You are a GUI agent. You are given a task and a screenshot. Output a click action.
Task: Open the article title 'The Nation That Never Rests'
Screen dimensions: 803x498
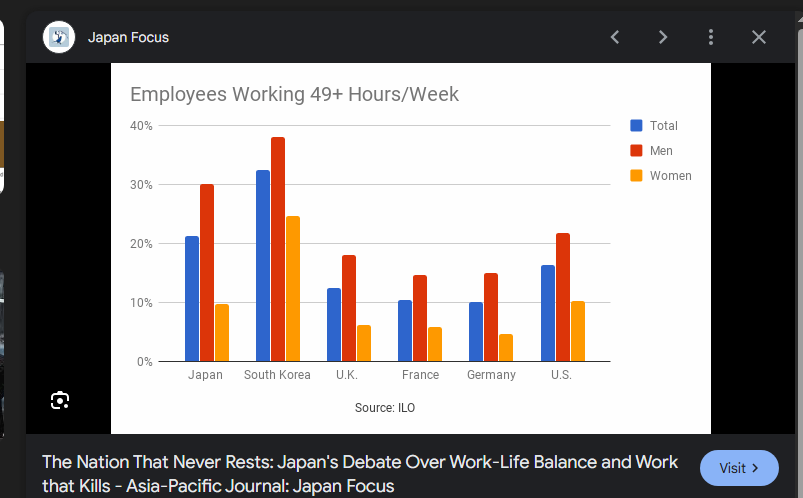tap(360, 474)
